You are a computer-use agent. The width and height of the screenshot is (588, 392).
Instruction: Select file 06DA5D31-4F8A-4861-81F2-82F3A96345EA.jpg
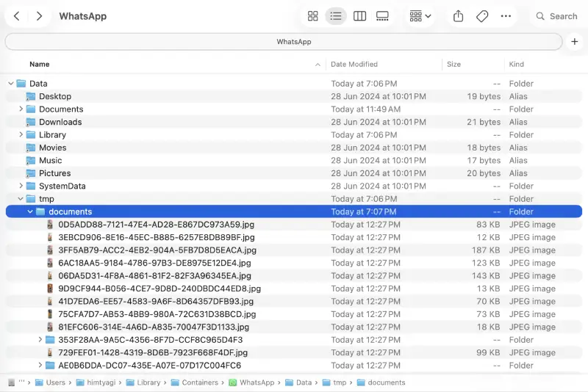click(154, 275)
